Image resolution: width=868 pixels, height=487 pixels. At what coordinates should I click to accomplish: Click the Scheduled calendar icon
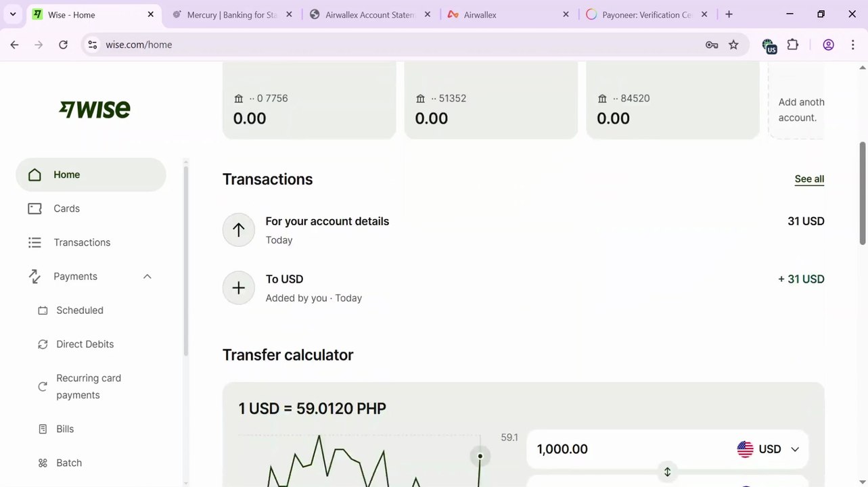click(x=43, y=310)
